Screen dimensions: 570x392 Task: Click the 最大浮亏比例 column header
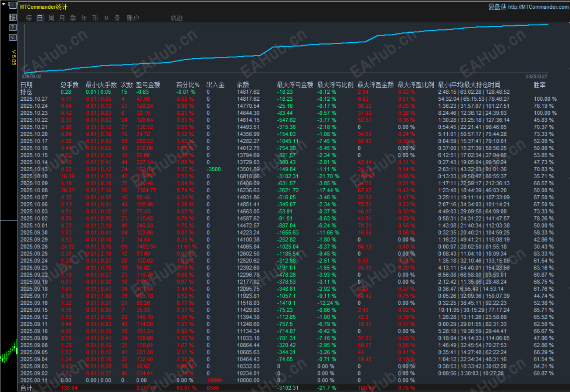(x=335, y=85)
